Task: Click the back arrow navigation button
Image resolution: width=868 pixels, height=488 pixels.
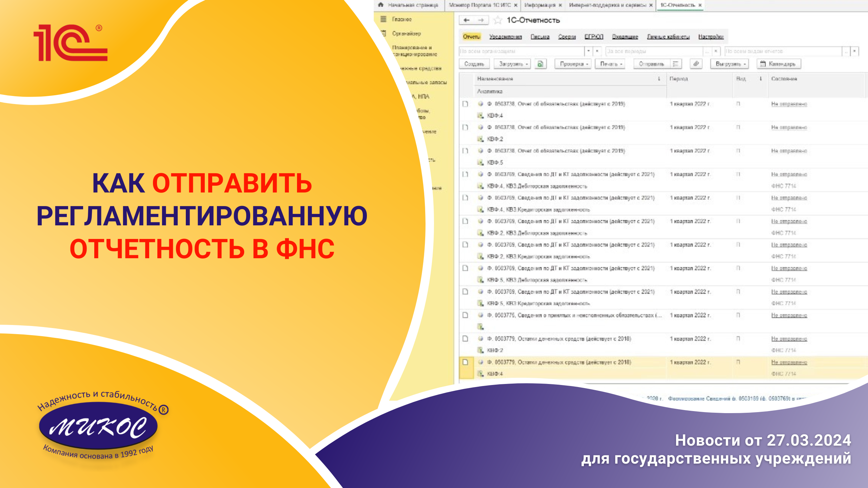Action: (467, 20)
